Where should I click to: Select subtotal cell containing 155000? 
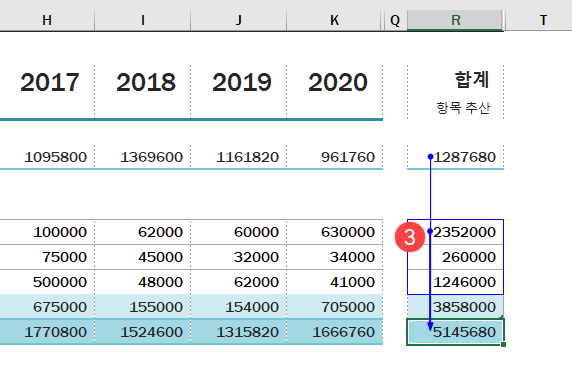[x=143, y=307]
